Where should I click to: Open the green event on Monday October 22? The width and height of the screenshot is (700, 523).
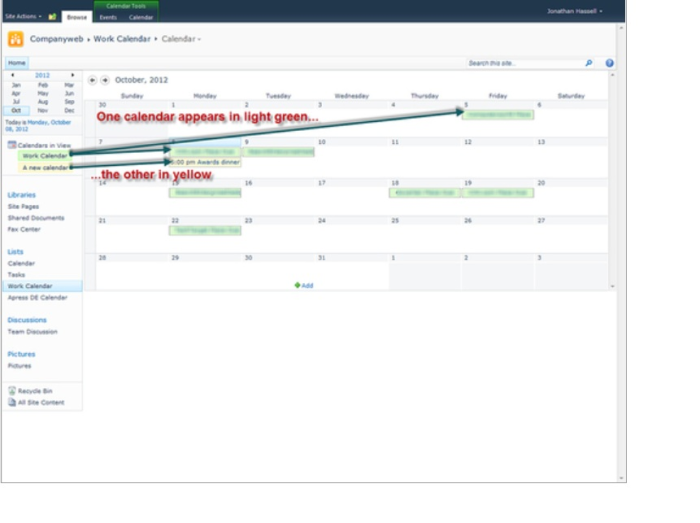coord(205,230)
